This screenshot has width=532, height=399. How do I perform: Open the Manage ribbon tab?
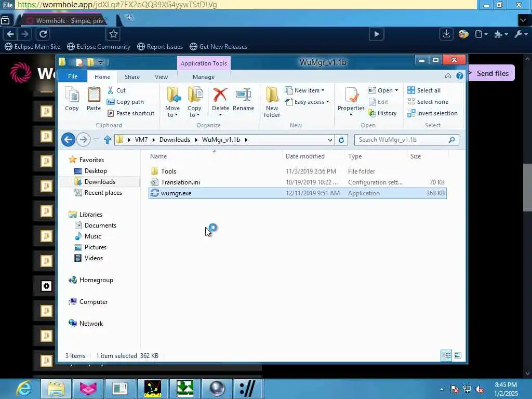pos(204,77)
